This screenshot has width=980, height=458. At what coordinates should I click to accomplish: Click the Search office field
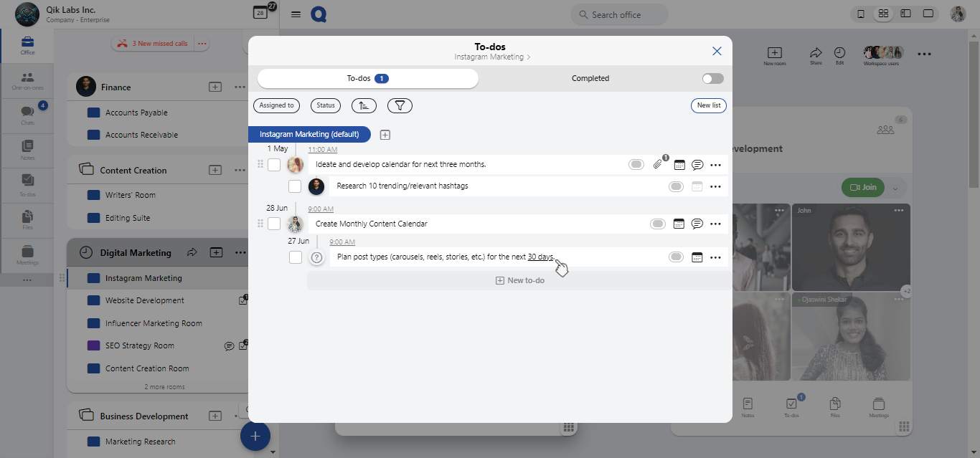[619, 15]
